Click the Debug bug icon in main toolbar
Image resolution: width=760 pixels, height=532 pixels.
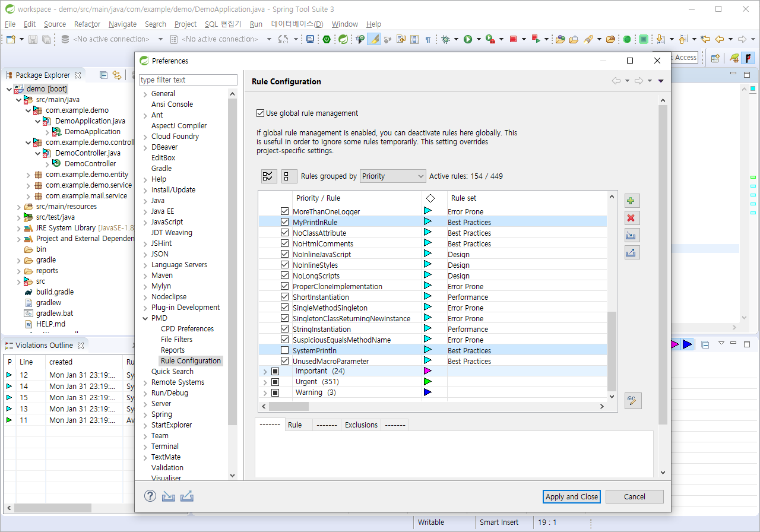[445, 39]
